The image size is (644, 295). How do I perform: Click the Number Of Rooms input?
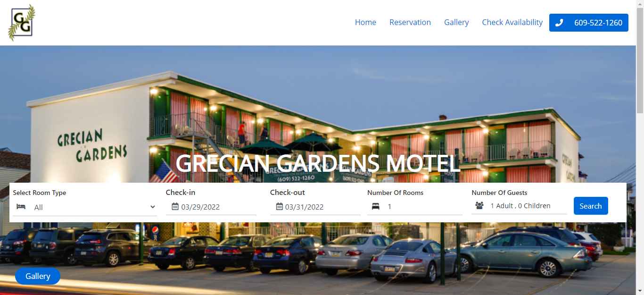(x=415, y=206)
